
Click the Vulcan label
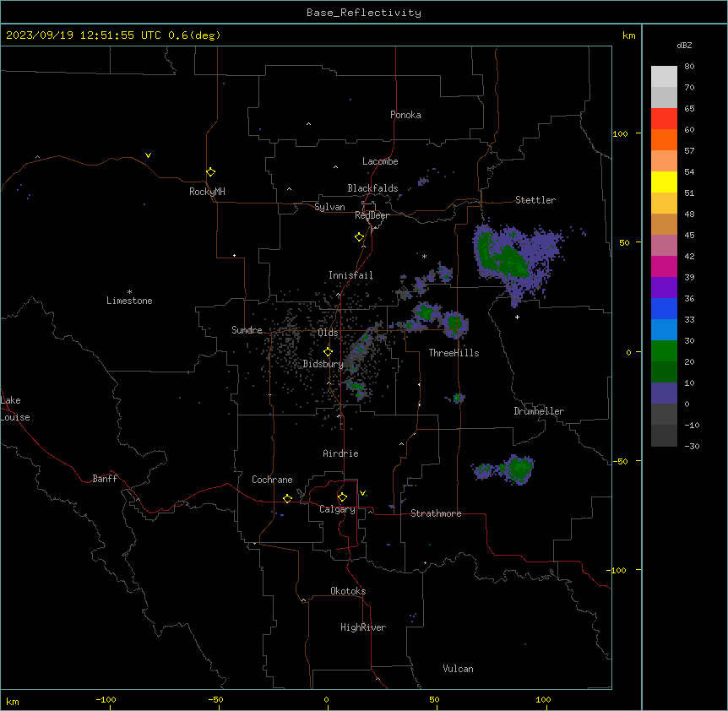(459, 669)
